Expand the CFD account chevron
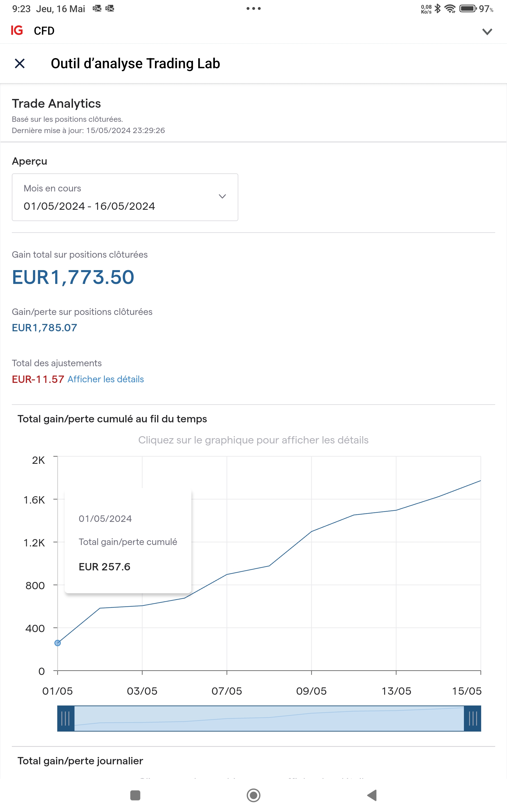This screenshot has height=812, width=507. point(487,32)
